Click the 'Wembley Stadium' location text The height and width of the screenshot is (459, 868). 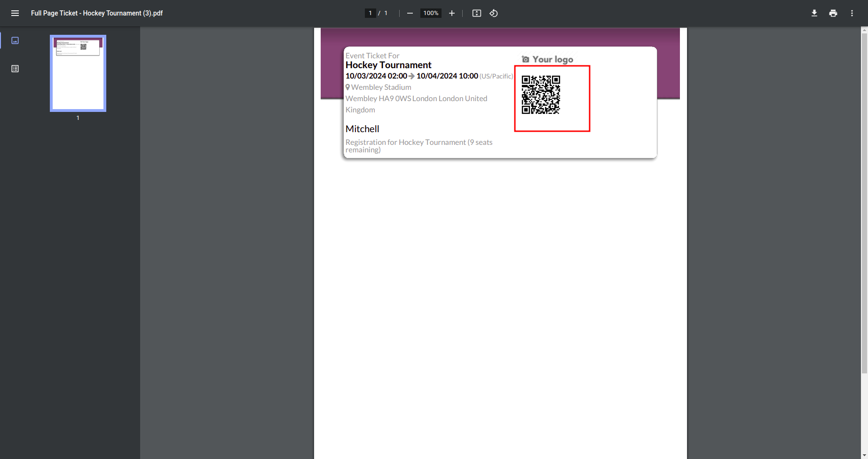click(381, 87)
